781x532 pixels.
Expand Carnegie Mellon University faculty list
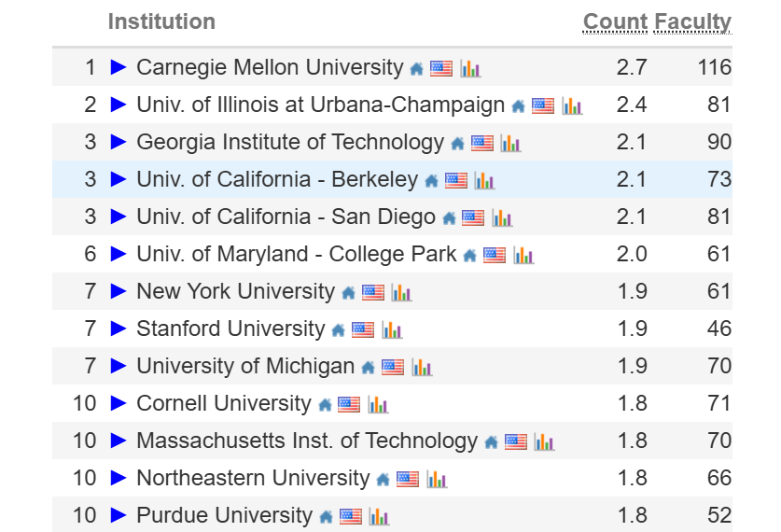click(119, 67)
